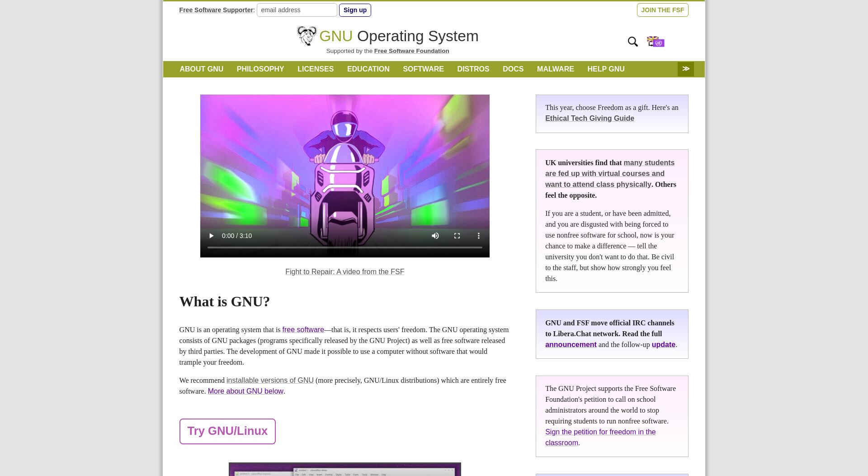
Task: Open the EDUCATION menu item
Action: click(368, 69)
